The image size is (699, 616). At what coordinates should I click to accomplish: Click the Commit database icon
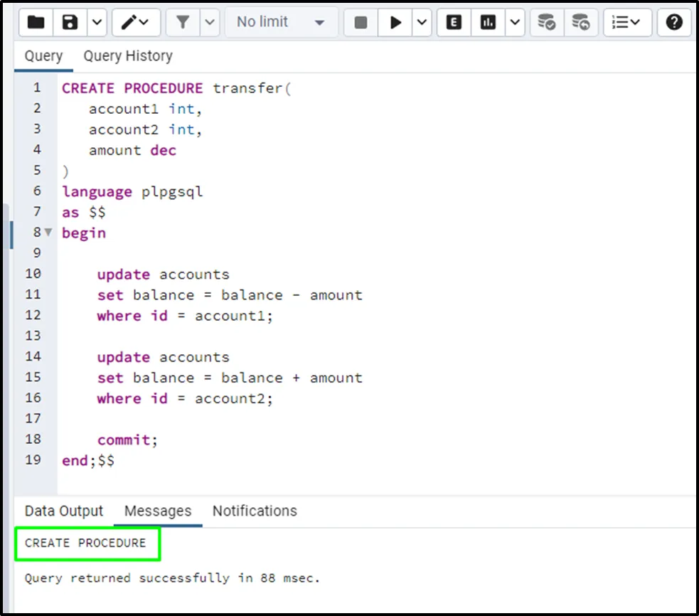(x=546, y=23)
